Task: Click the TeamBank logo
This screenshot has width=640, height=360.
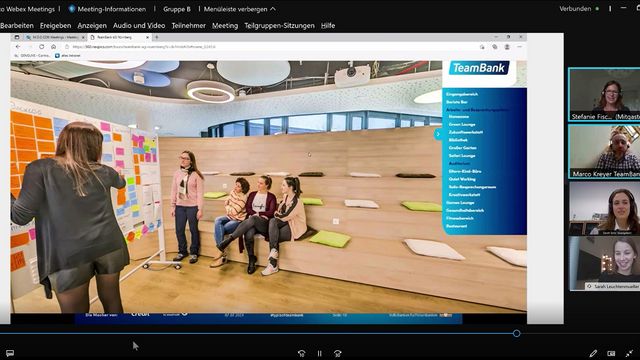Action: pyautogui.click(x=479, y=68)
